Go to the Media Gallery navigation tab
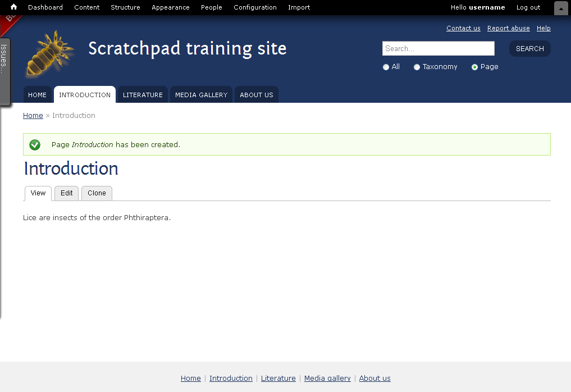Image resolution: width=571 pixels, height=392 pixels. coord(202,95)
